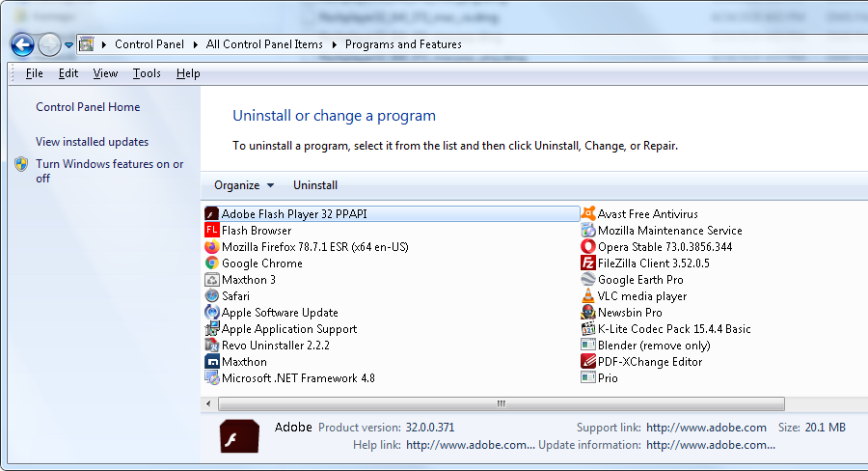Click the Mozilla Firefox program icon

(x=211, y=246)
